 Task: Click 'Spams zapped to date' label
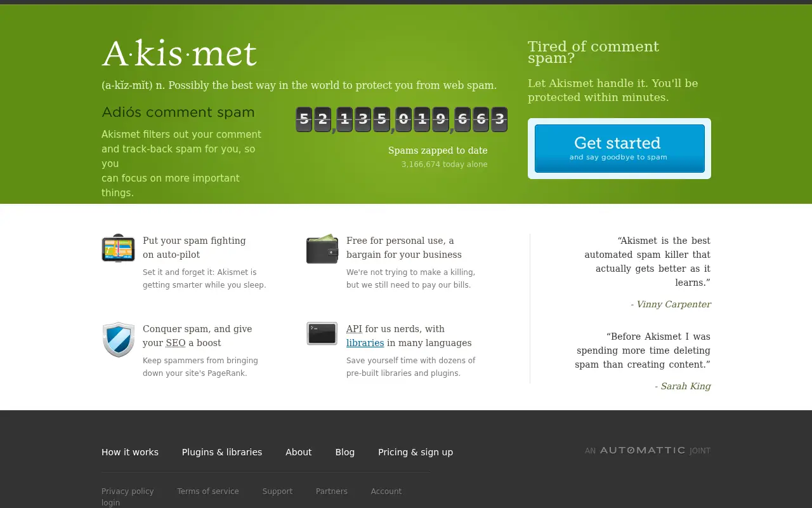tap(438, 150)
